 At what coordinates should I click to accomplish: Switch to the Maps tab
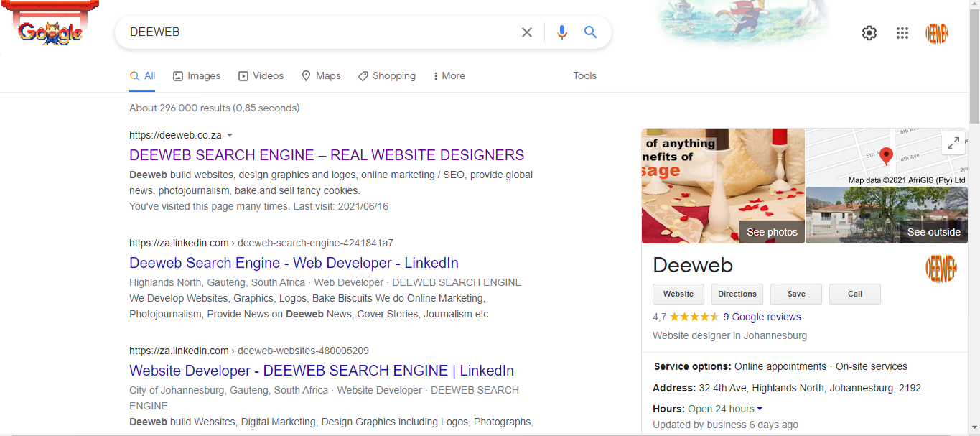point(321,75)
